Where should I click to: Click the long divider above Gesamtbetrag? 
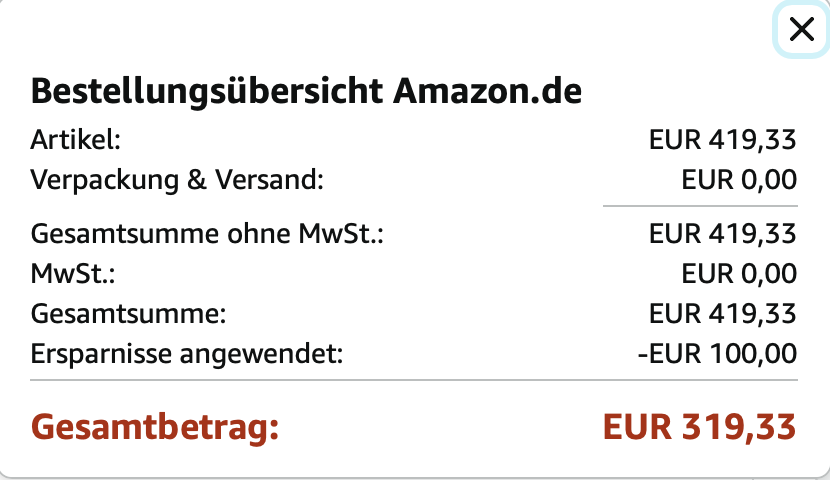[x=415, y=380]
